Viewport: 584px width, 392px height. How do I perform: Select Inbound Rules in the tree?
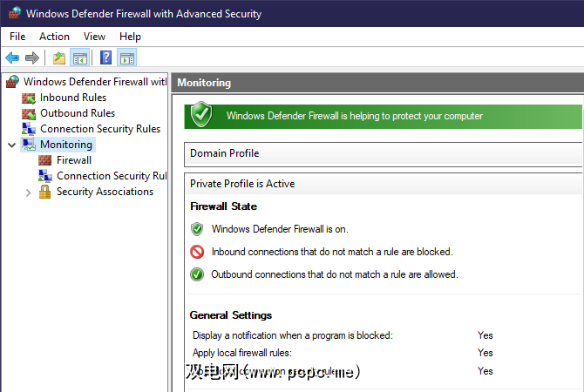point(72,98)
